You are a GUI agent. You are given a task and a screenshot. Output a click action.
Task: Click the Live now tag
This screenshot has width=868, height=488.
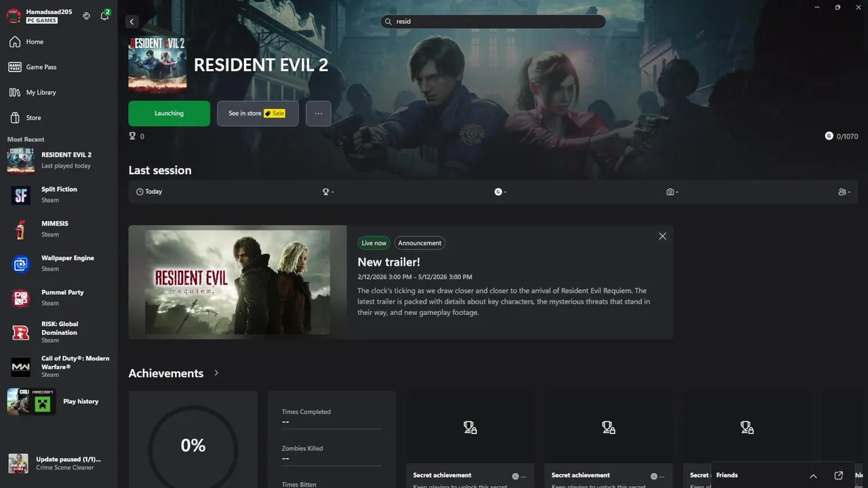point(374,243)
